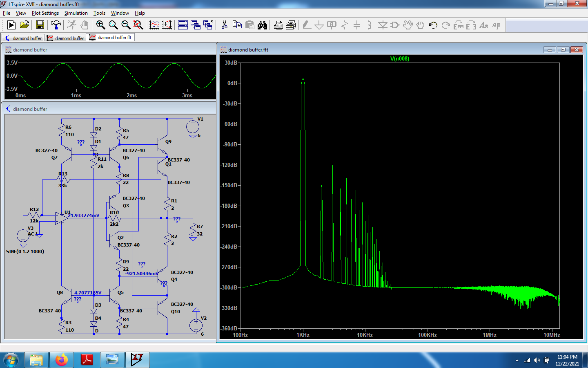Open a file with the folder icon
The width and height of the screenshot is (588, 368).
tap(24, 25)
